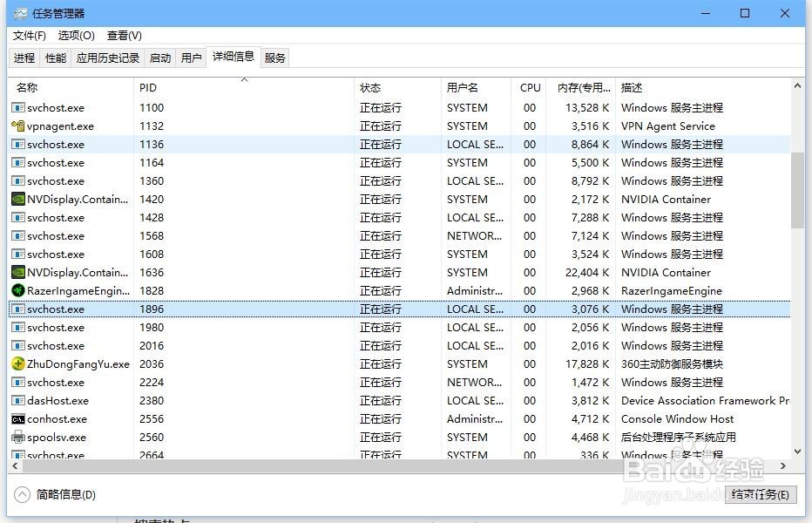Click the 后台处理程序子系统应用 description
The width and height of the screenshot is (812, 523).
click(679, 437)
